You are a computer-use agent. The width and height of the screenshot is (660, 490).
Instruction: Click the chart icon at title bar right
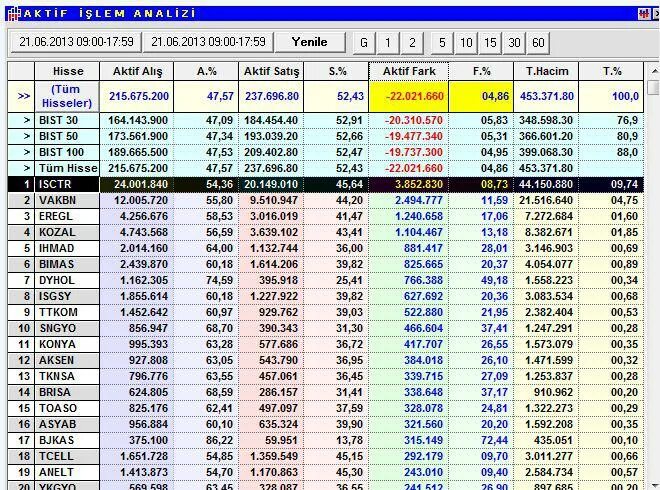tap(644, 14)
